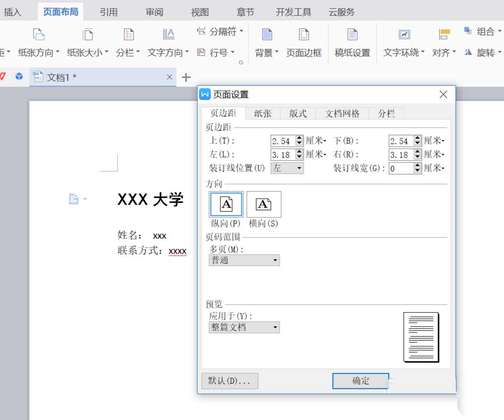Click the 文档1 document file icon
This screenshot has width=504, height=420.
[38, 77]
